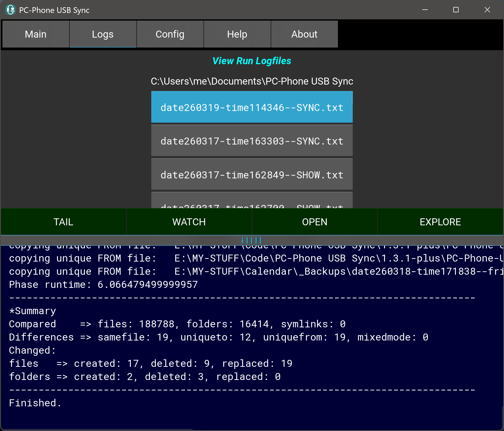Click the PC-Phone USB Sync app icon
504x431 pixels.
[x=10, y=10]
